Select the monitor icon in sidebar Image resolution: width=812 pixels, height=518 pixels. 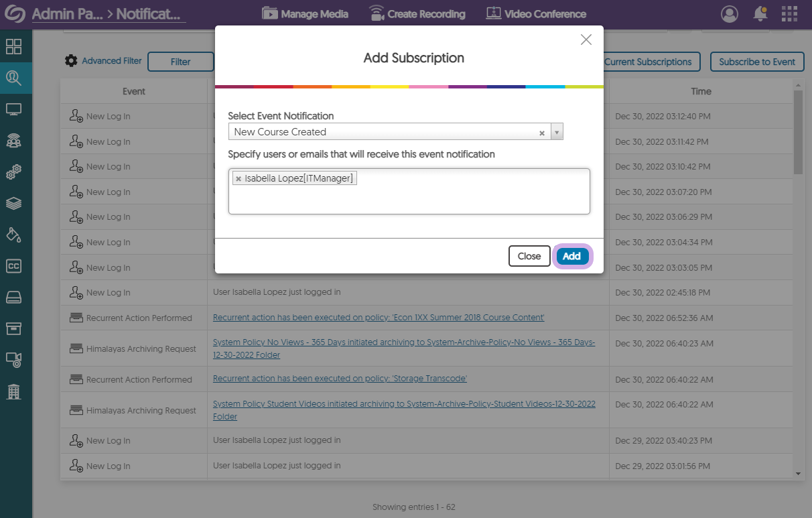[x=14, y=109]
